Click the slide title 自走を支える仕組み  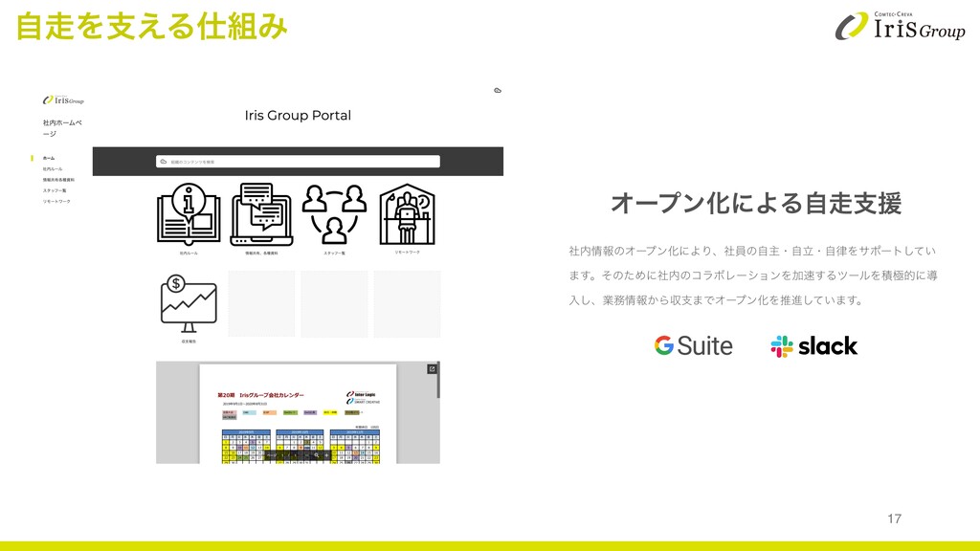pyautogui.click(x=151, y=27)
